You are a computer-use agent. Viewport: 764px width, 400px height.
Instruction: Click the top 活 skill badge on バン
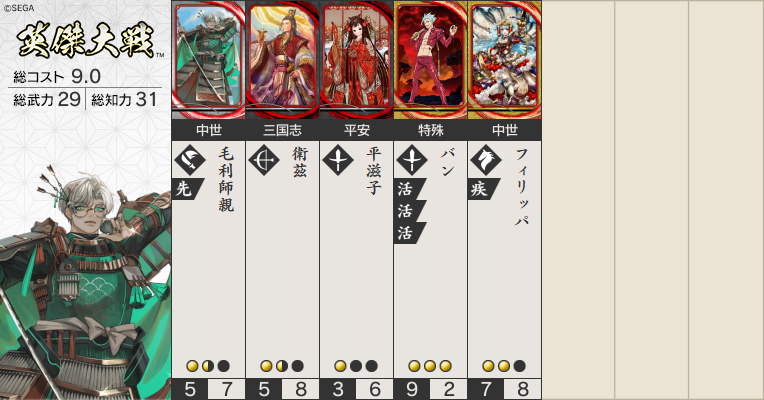409,189
